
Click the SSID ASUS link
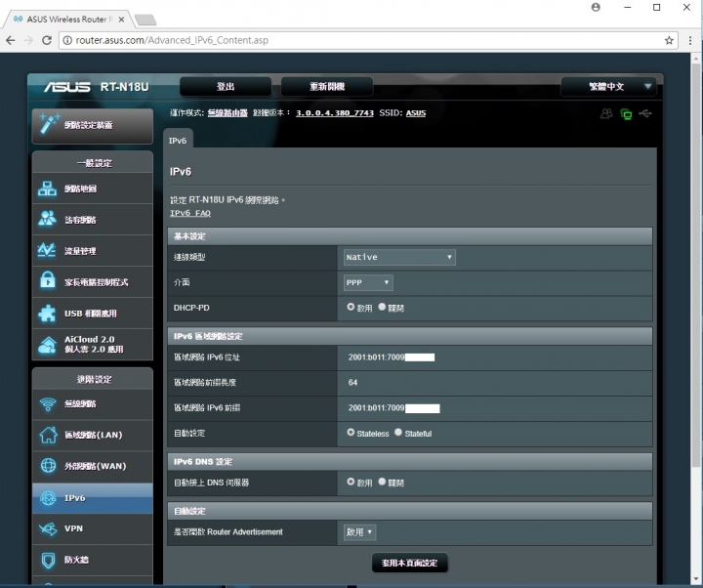(416, 113)
